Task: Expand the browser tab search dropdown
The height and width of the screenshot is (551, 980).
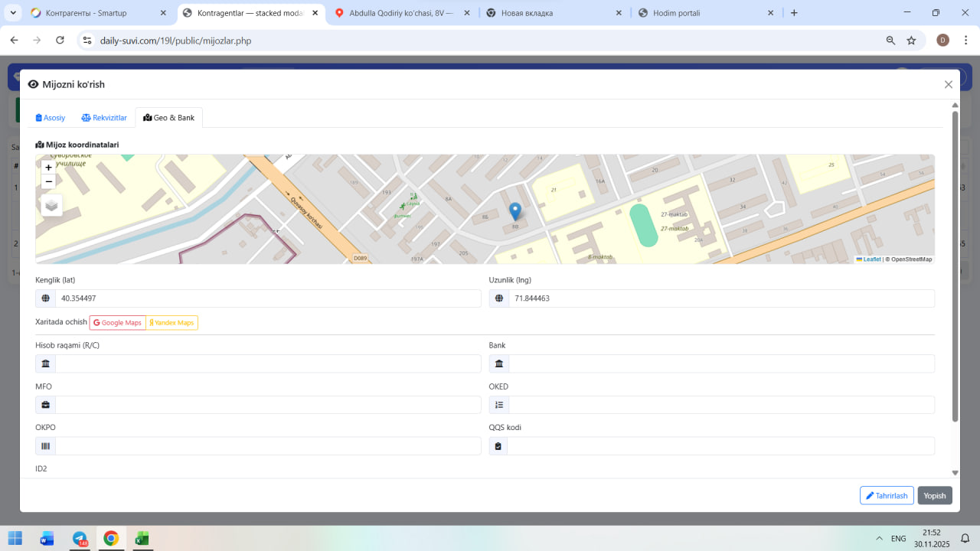Action: pos(13,13)
